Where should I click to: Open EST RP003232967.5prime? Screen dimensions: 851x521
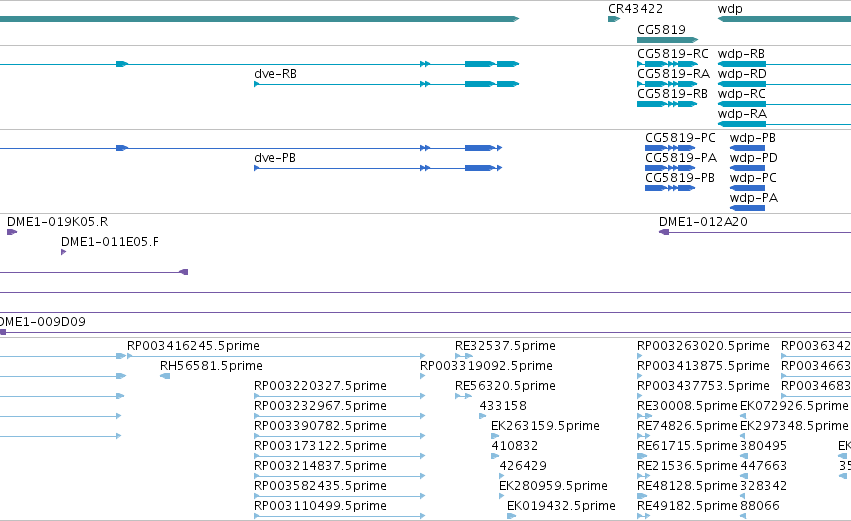320,406
